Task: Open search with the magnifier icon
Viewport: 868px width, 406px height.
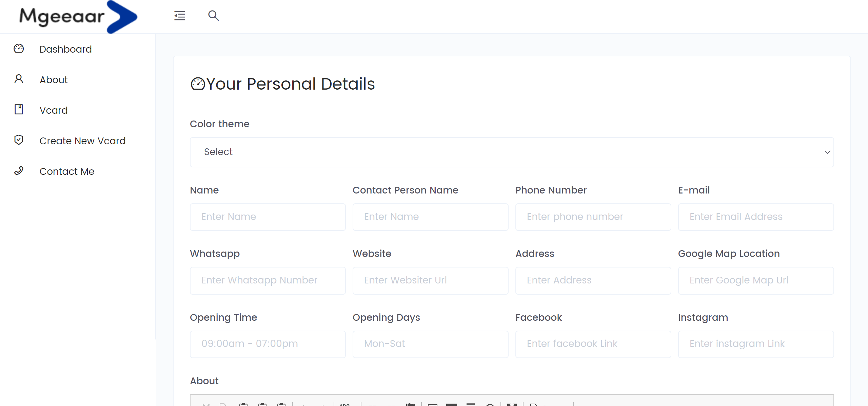Action: [213, 16]
